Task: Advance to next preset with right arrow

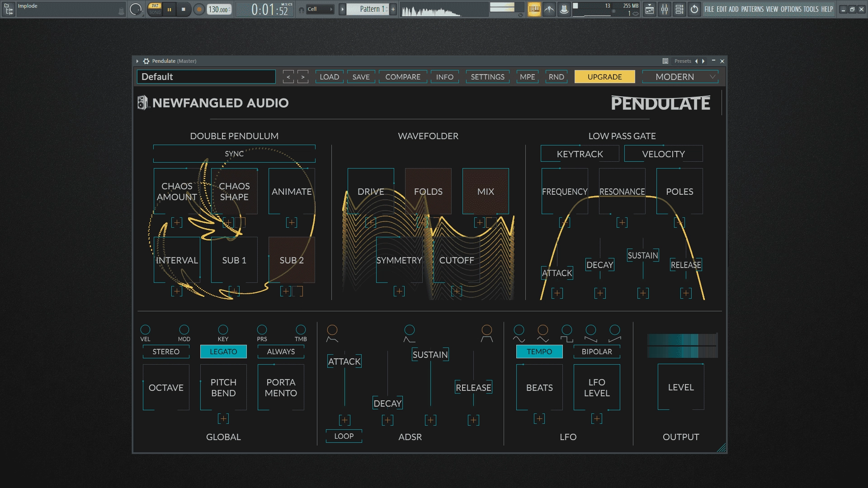Action: tap(302, 76)
